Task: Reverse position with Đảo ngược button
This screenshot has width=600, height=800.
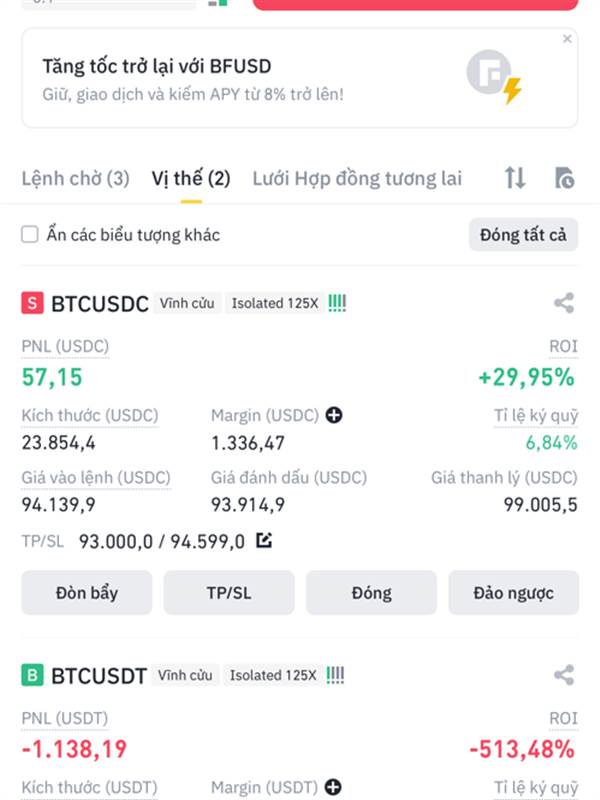Action: coord(514,593)
